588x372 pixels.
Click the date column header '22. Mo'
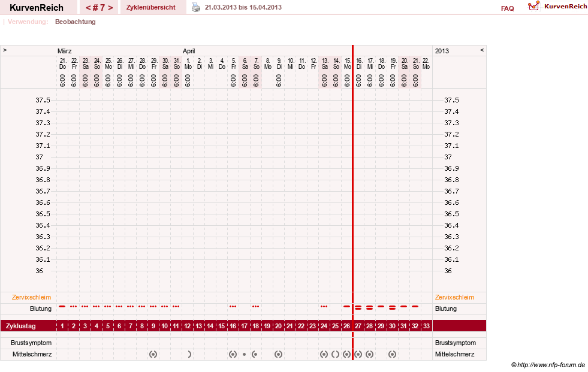pyautogui.click(x=426, y=63)
